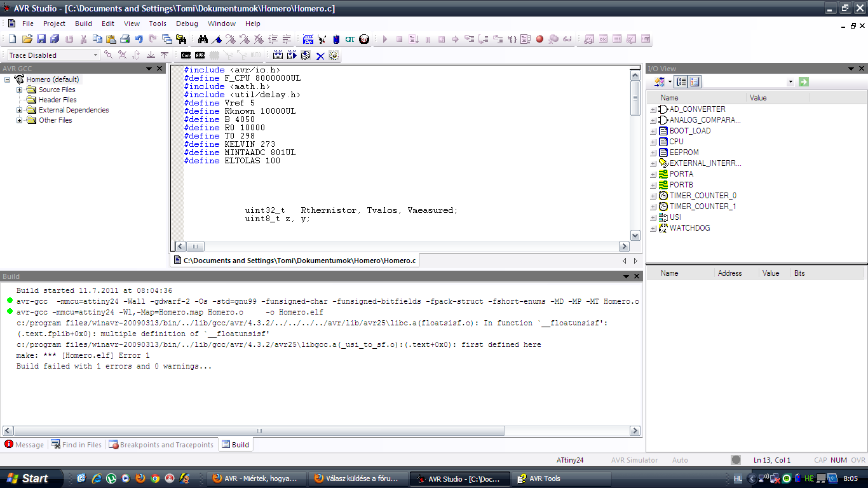Expand the WATCHDOG node
This screenshot has width=868, height=488.
click(653, 228)
